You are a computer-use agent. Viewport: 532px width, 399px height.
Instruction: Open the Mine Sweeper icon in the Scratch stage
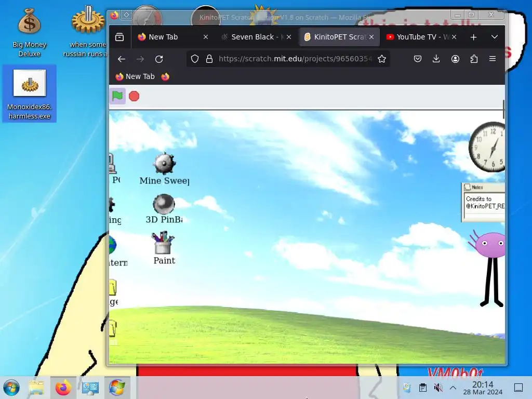tap(164, 169)
